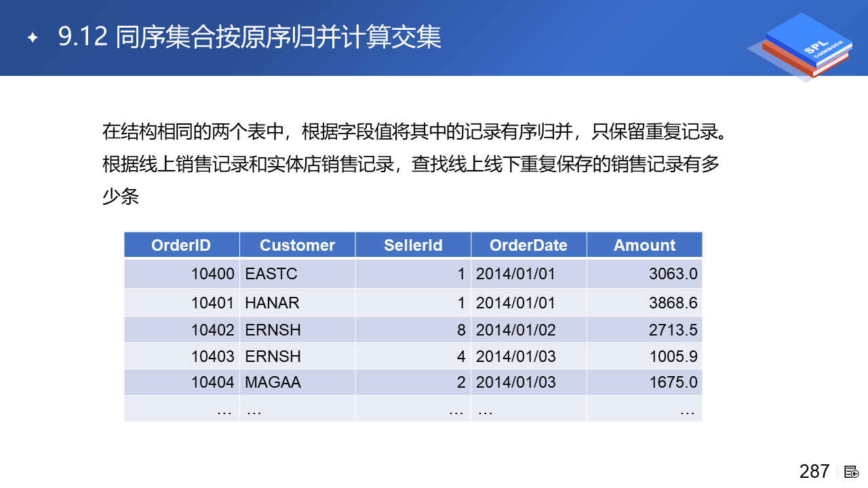Click the page number 287

(814, 472)
